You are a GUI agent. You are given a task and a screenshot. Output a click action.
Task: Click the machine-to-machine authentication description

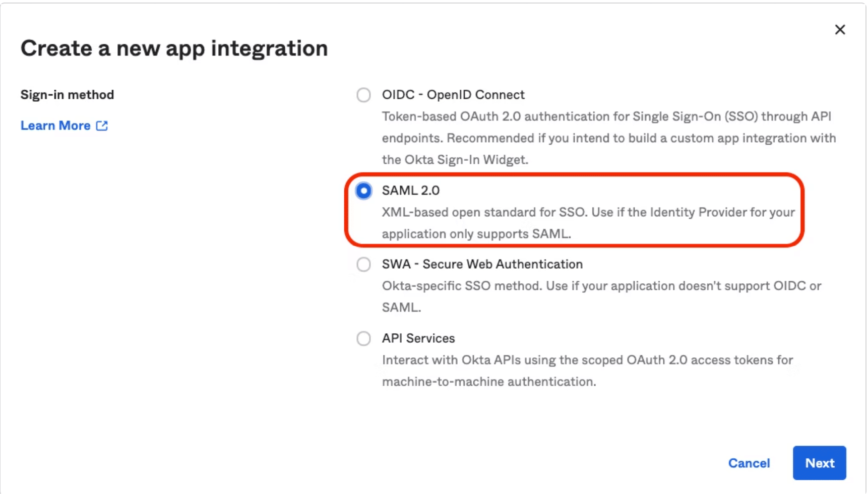[587, 371]
